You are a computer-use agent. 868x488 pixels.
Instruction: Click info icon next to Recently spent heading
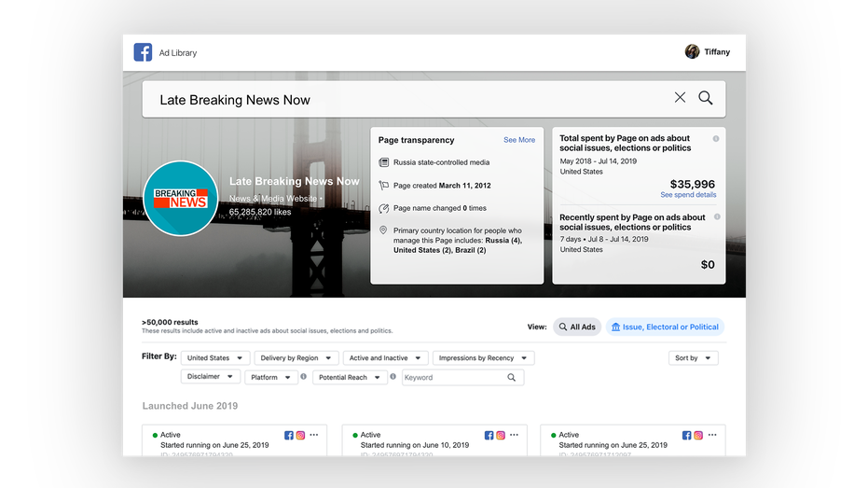tap(717, 217)
